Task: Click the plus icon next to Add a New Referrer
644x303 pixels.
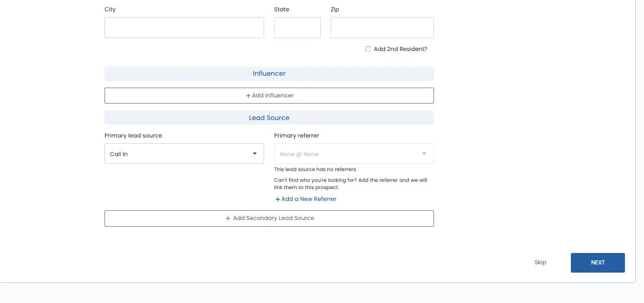Action: [277, 199]
